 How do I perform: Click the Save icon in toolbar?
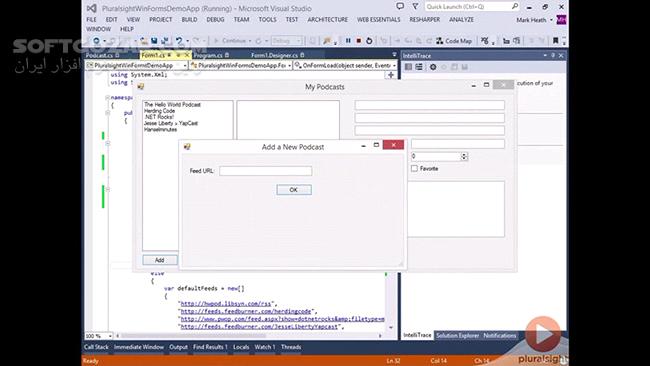(154, 41)
